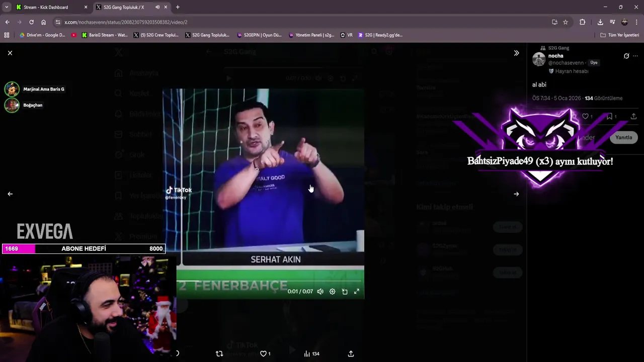This screenshot has height=362, width=644.
Task: Expand Tüm Yer İşaretleri bookmarks folder
Action: point(620,35)
